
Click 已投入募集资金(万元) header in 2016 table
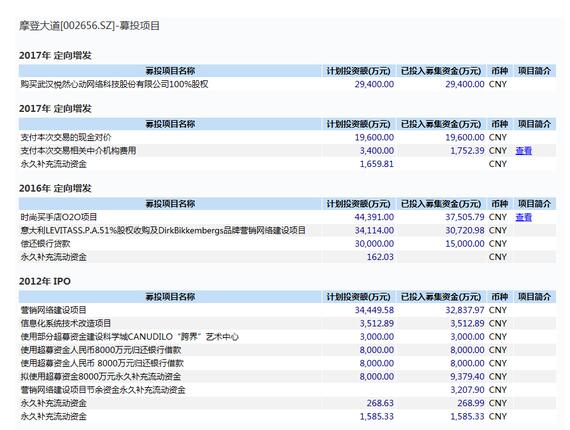pos(441,204)
